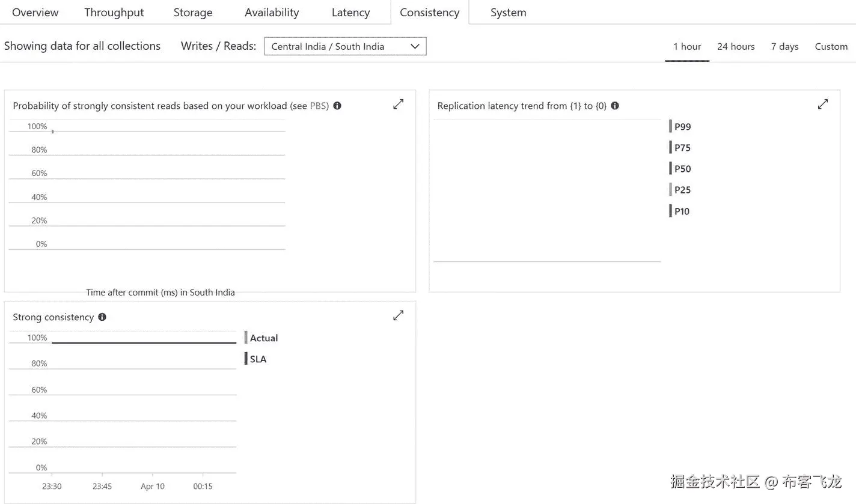
Task: Follow the PBS link in chart title
Action: 319,106
